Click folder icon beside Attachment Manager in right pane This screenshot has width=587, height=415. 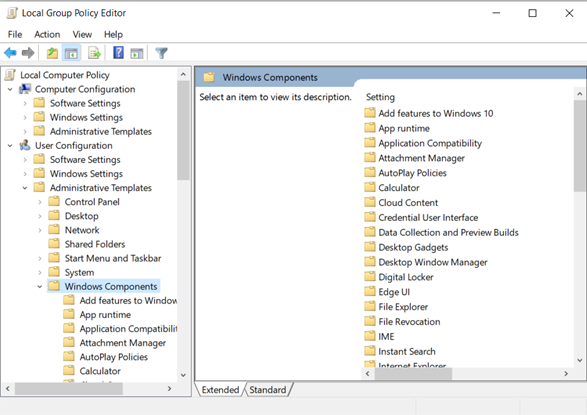[x=370, y=158]
